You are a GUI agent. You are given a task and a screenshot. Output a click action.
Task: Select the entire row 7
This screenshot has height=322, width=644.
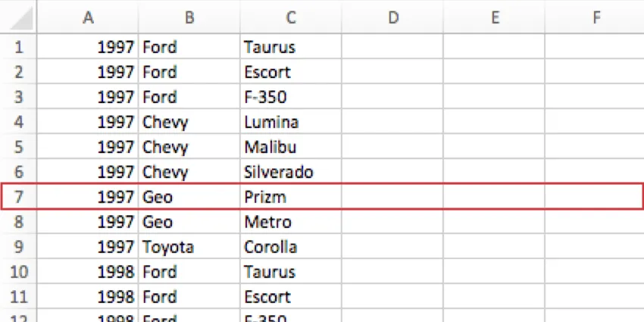pyautogui.click(x=19, y=197)
